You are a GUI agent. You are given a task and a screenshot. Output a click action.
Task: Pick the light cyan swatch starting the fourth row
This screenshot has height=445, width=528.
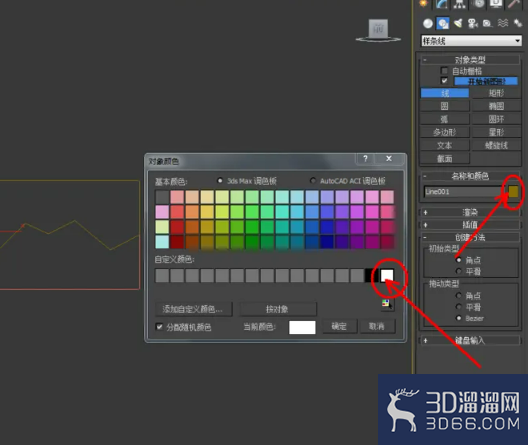coord(162,242)
